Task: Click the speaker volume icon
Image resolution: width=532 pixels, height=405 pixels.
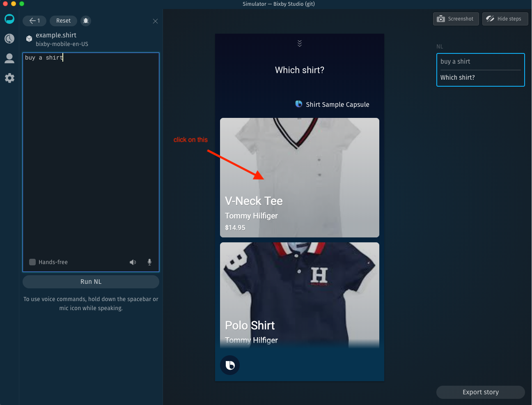Action: [133, 262]
